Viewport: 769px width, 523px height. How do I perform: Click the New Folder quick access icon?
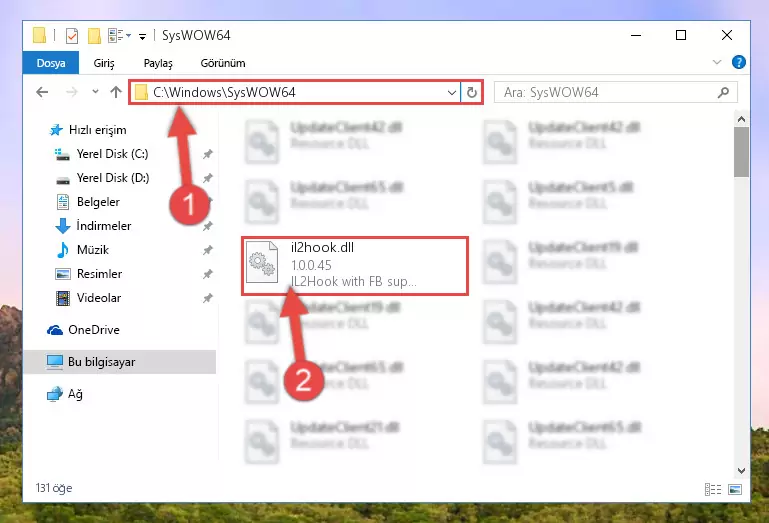94,36
